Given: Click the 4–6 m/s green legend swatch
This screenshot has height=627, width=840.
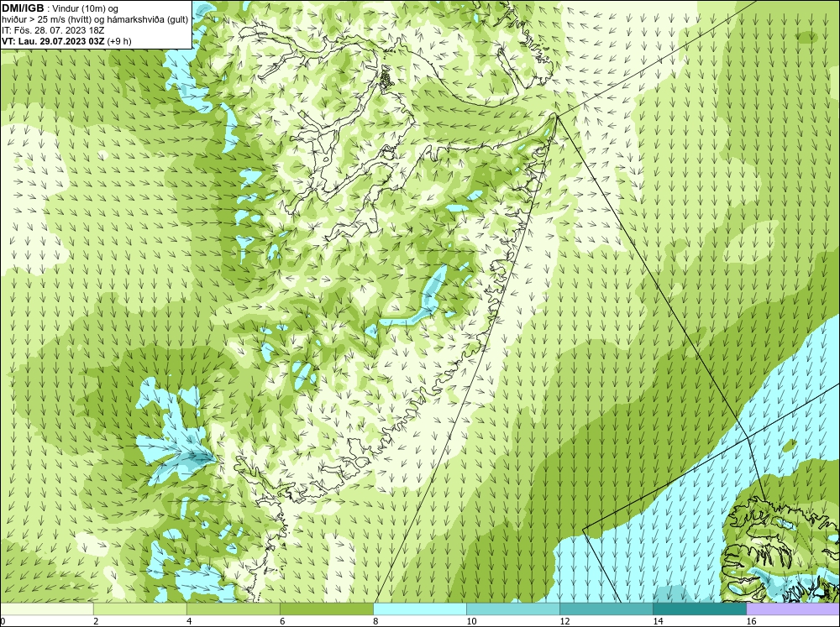Looking at the screenshot, I should 234,609.
